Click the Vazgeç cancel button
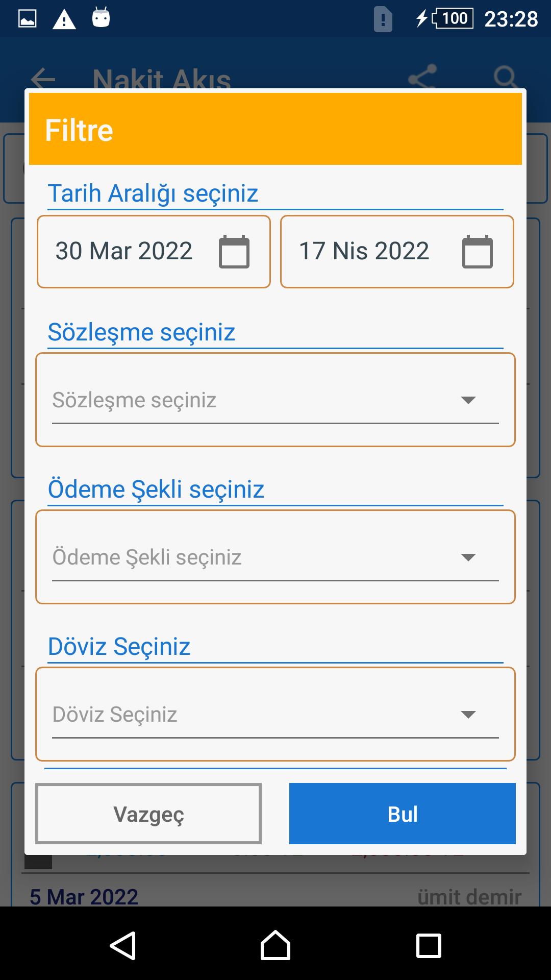Screen dimensions: 551x980 point(148,814)
